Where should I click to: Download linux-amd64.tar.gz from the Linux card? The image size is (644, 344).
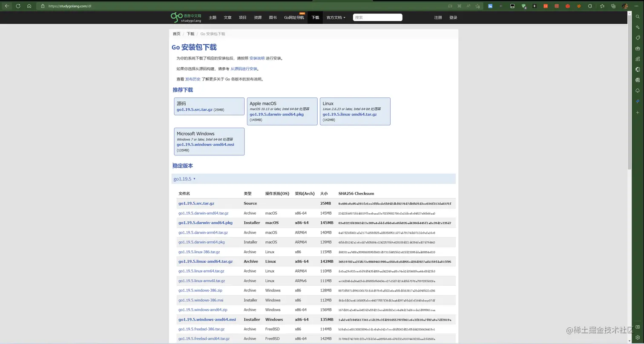coord(350,114)
